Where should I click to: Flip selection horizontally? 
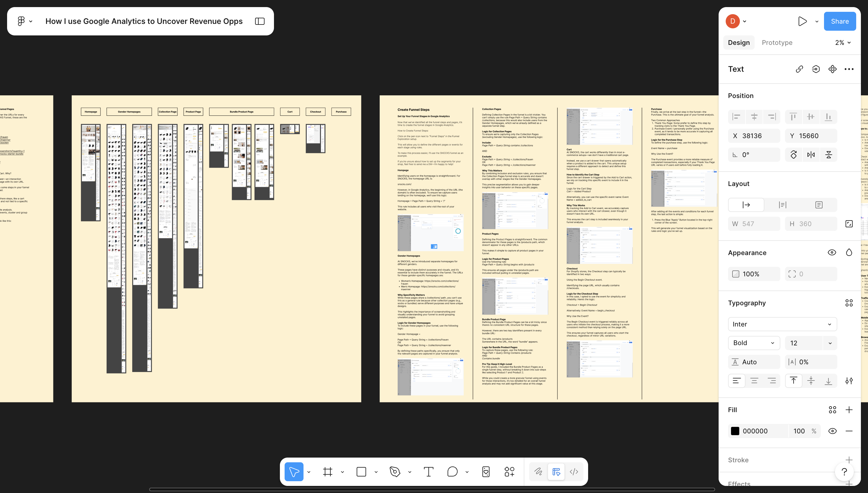[x=811, y=155]
